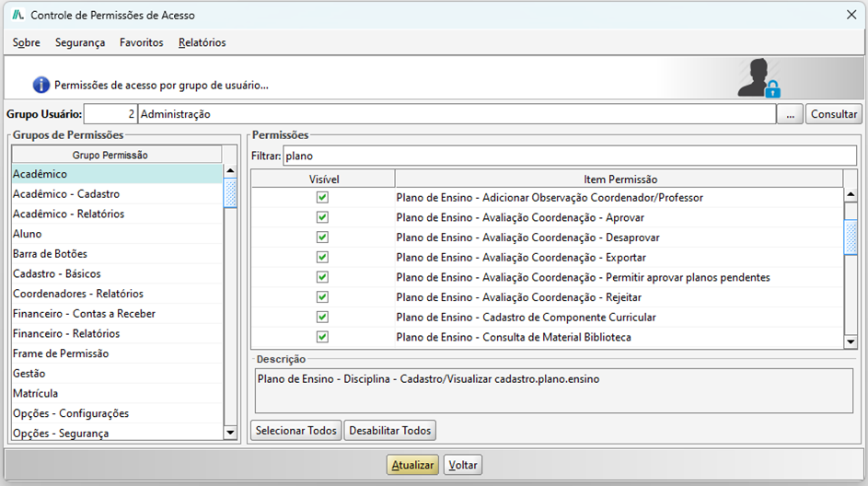Viewport: 868px width, 486px height.
Task: Select Barra de Botões group
Action: pos(117,253)
